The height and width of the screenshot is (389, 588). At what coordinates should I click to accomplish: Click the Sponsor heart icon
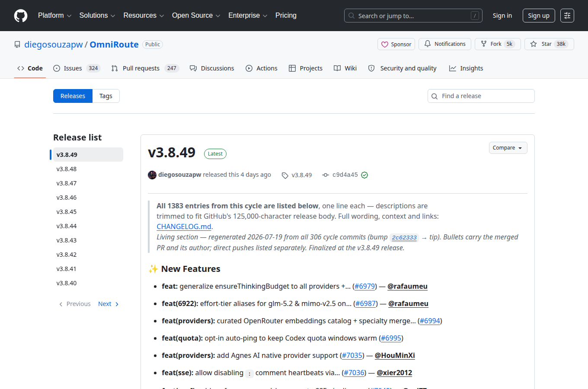pyautogui.click(x=385, y=44)
